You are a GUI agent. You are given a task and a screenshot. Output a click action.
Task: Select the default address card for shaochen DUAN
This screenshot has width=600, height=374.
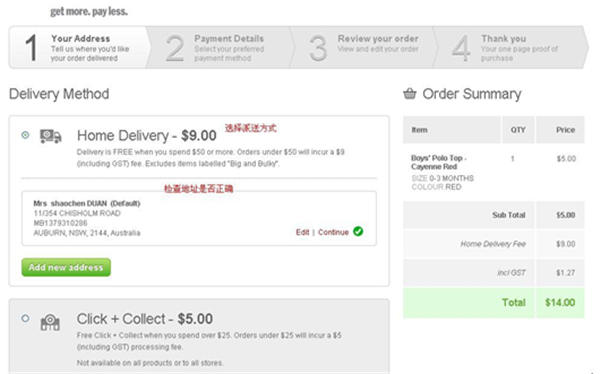(199, 218)
